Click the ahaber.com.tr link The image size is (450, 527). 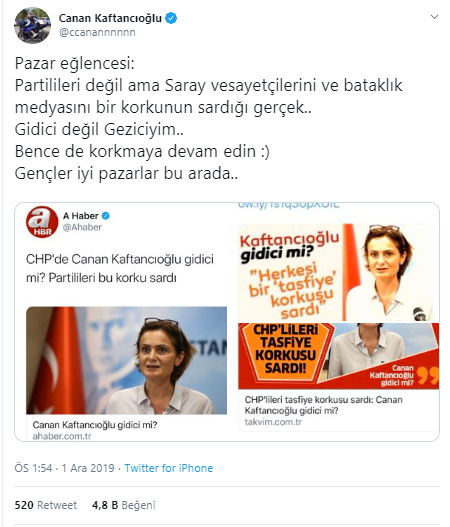pos(62,436)
